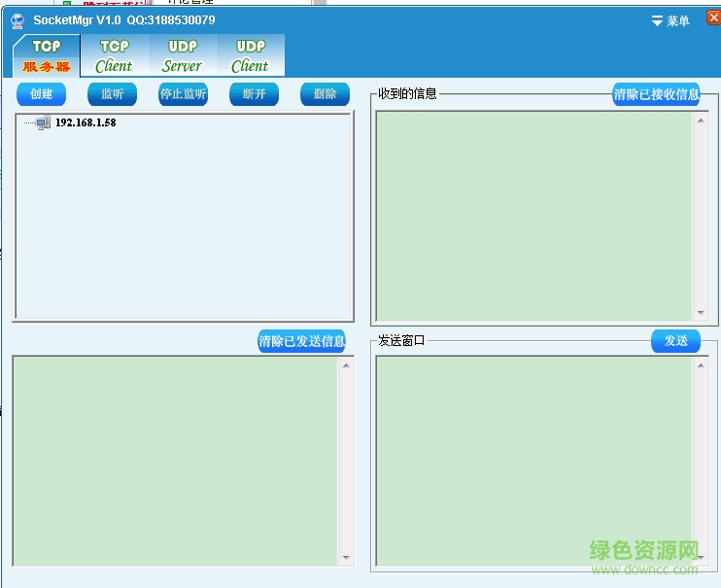
Task: Start listening with the 监听 button
Action: [112, 94]
